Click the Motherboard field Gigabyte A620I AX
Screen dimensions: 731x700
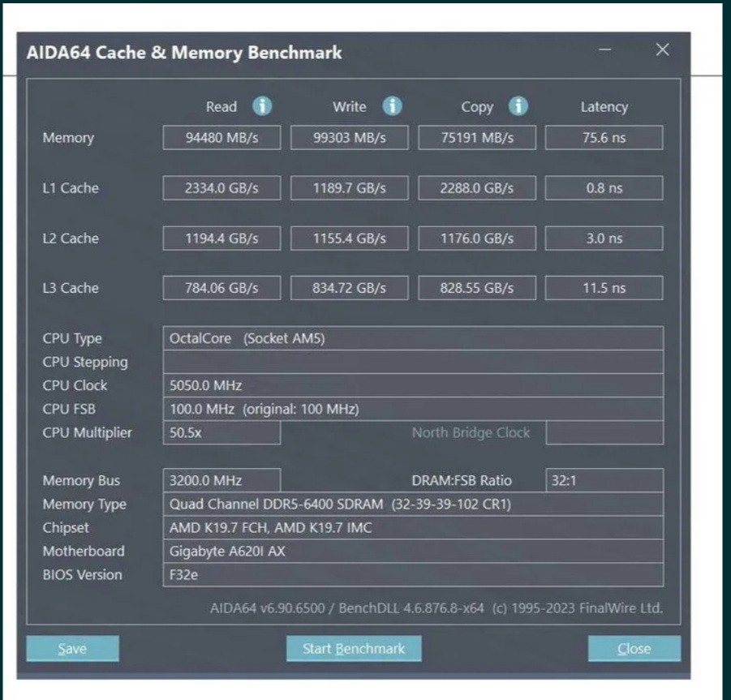pyautogui.click(x=414, y=552)
